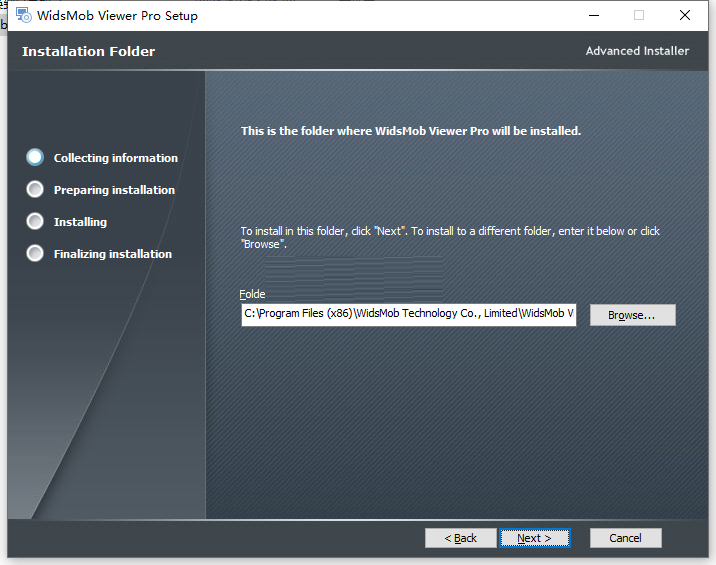Image resolution: width=716 pixels, height=565 pixels.
Task: Click the 'To install in this folder' instructions
Action: coord(450,238)
